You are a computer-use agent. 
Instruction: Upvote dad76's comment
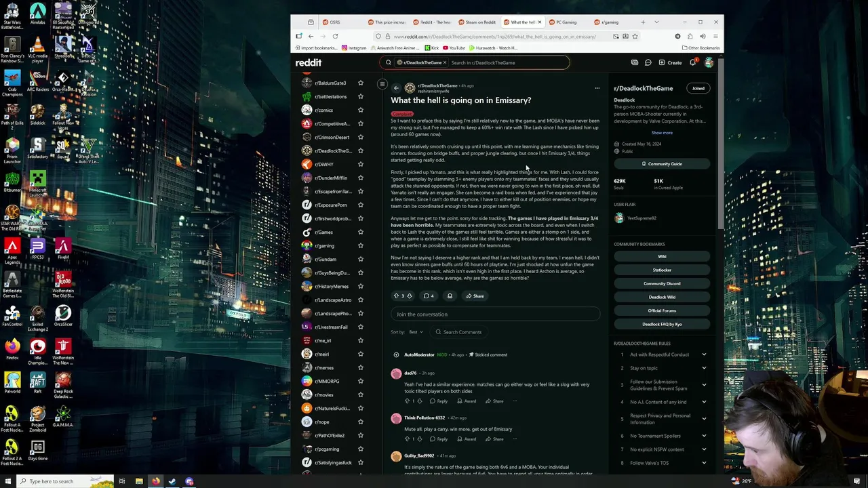408,401
